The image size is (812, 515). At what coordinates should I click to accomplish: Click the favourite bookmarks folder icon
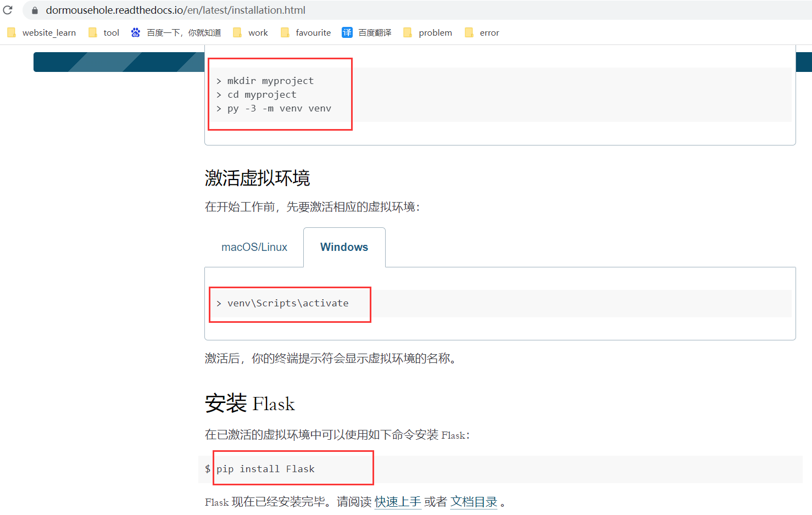(x=285, y=32)
